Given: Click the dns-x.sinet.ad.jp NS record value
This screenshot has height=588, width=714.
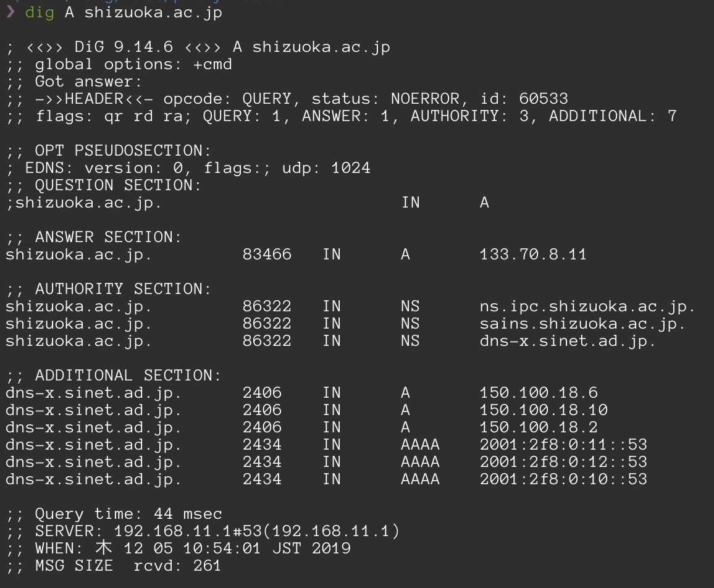Looking at the screenshot, I should [x=568, y=341].
